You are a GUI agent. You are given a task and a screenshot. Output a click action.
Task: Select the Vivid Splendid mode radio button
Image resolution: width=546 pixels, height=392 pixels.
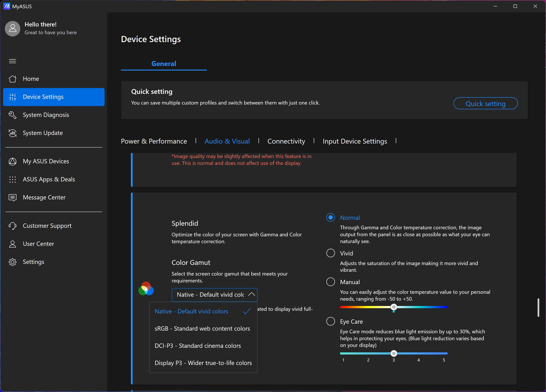click(330, 253)
